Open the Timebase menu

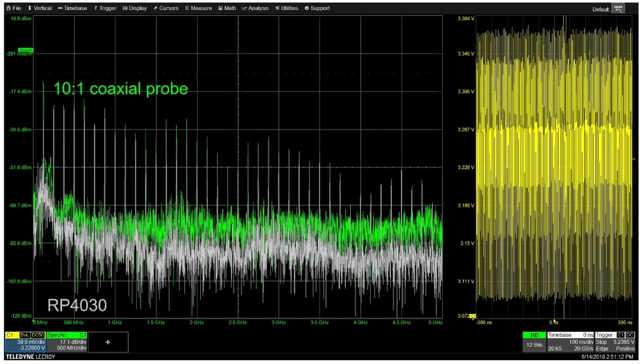(x=73, y=8)
